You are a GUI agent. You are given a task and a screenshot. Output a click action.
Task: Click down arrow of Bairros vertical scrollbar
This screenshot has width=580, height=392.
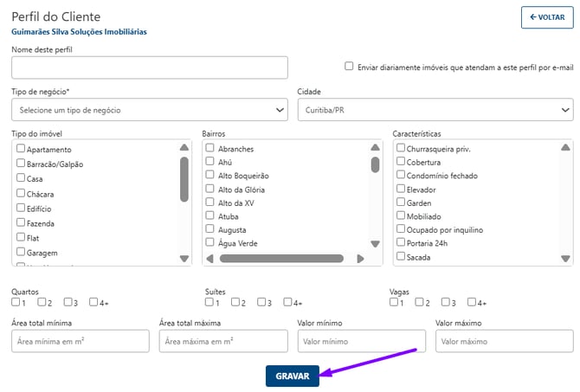point(375,245)
